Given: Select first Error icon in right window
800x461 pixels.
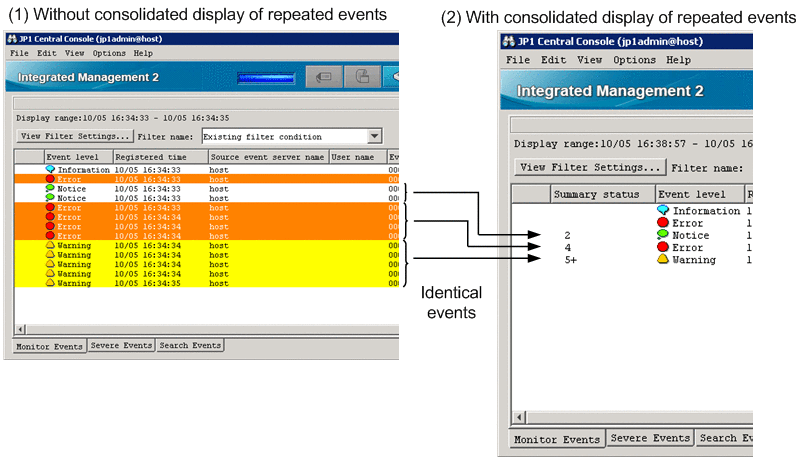Looking at the screenshot, I should [x=663, y=222].
